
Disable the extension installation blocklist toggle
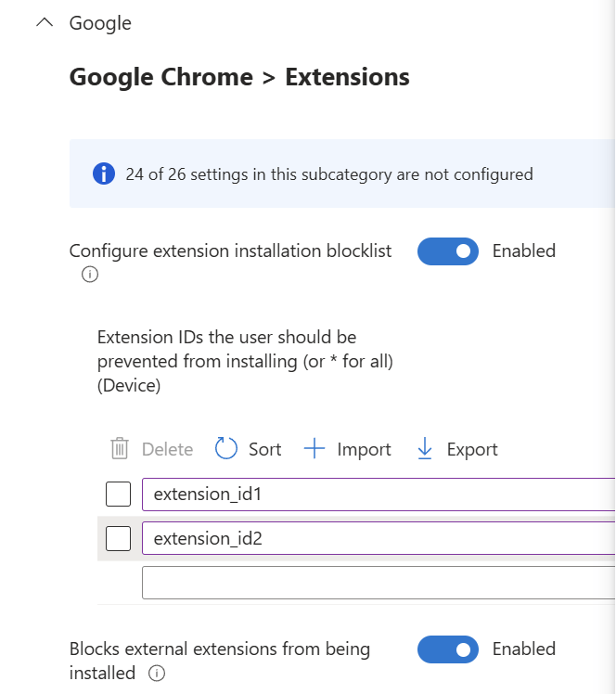tap(448, 251)
